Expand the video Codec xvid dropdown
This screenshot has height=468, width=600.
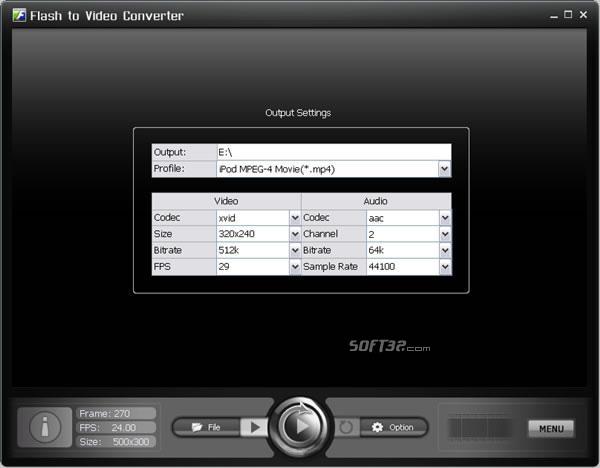coord(295,217)
